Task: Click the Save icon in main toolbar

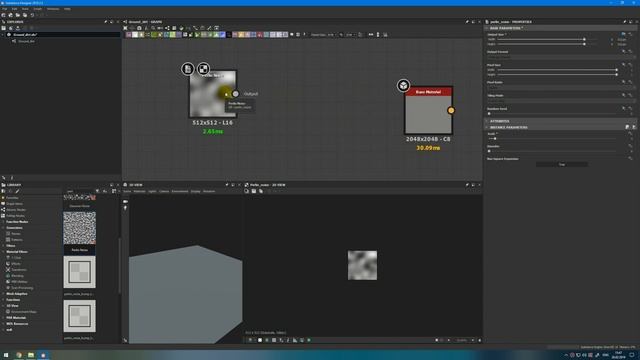Action: point(18,15)
